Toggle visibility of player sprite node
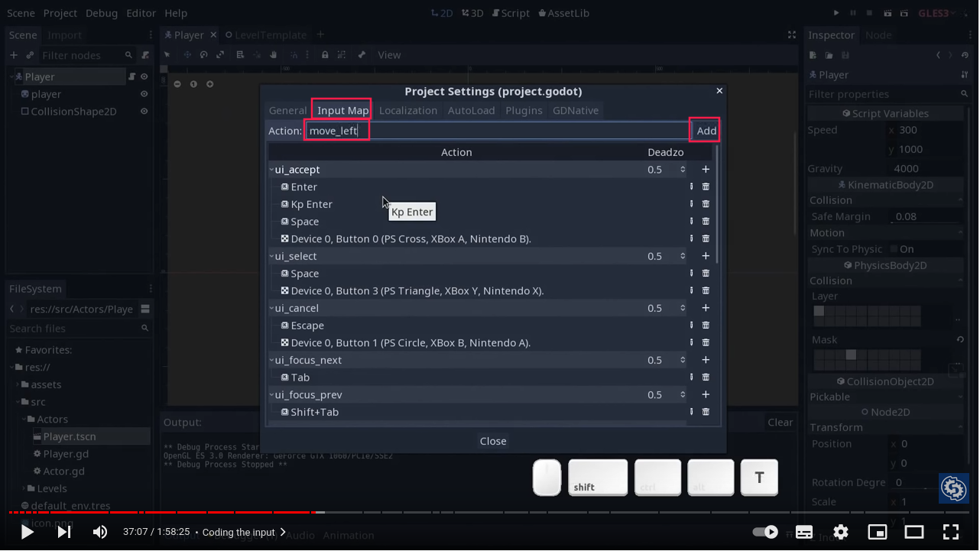 [x=144, y=94]
